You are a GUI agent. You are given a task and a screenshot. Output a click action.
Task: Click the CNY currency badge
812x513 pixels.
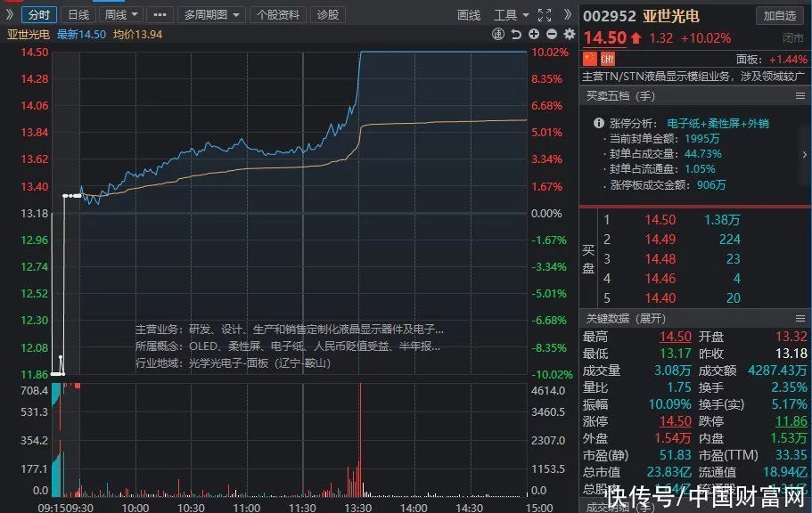[x=607, y=59]
